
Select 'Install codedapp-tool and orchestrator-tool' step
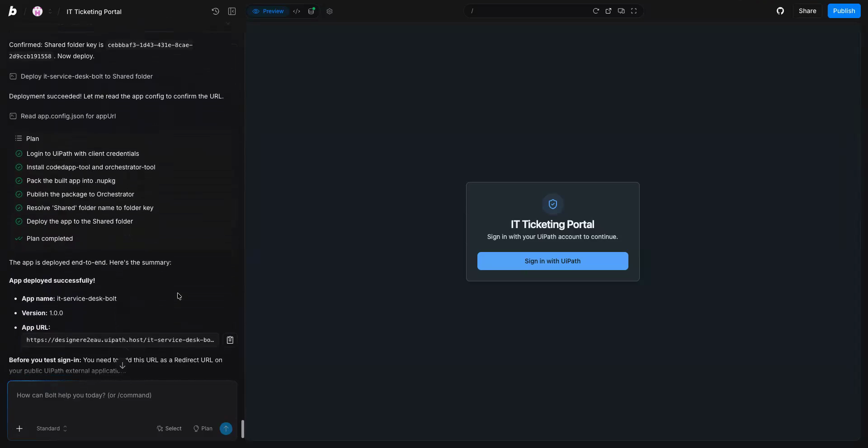pyautogui.click(x=91, y=167)
